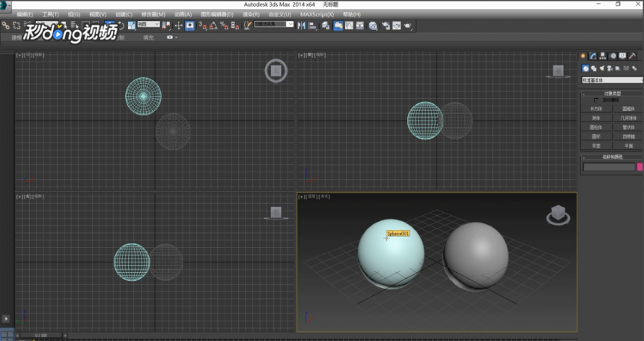The height and width of the screenshot is (341, 644).
Task: Enable the AutoGrid checkbox
Action: 596,100
